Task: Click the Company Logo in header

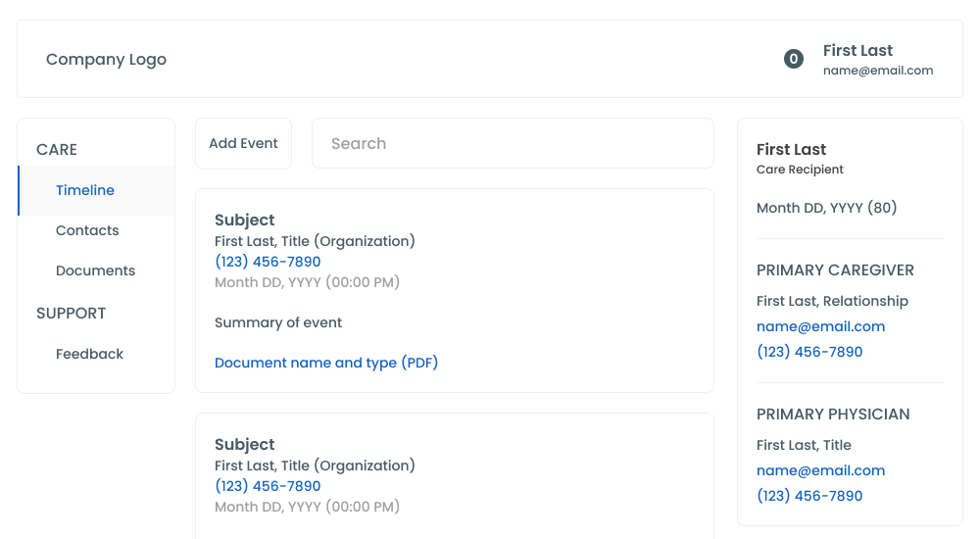Action: [x=106, y=59]
